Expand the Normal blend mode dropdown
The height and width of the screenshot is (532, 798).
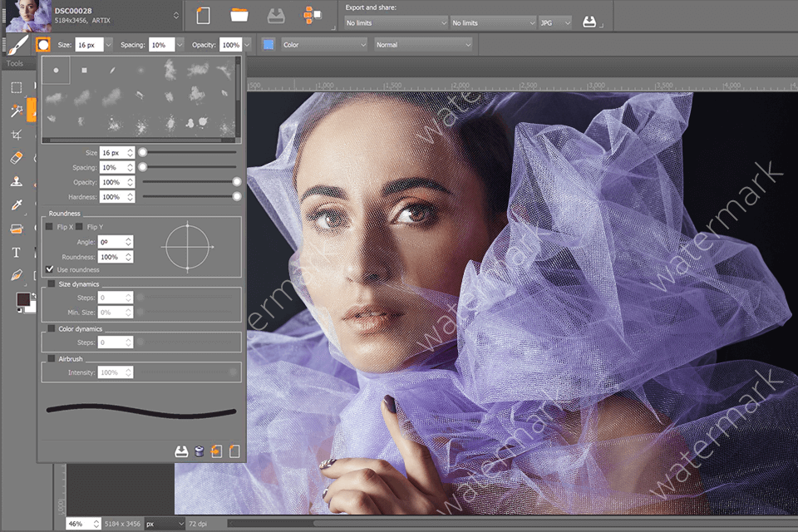coord(422,45)
